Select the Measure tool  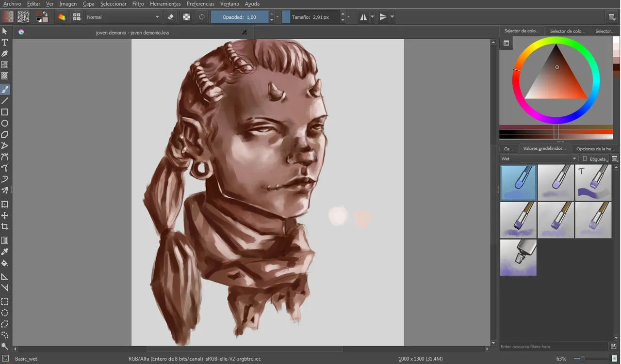[x=5, y=288]
